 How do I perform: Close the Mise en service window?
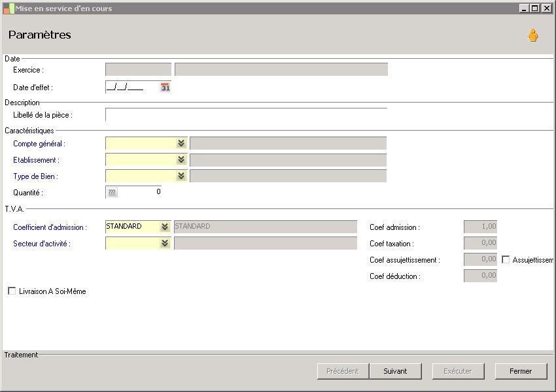click(546, 8)
